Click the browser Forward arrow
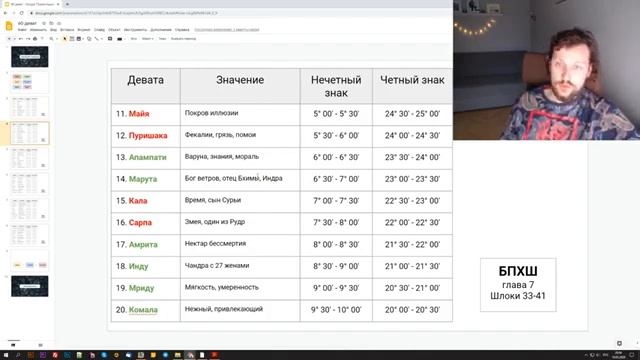640x360 pixels. [13, 13]
